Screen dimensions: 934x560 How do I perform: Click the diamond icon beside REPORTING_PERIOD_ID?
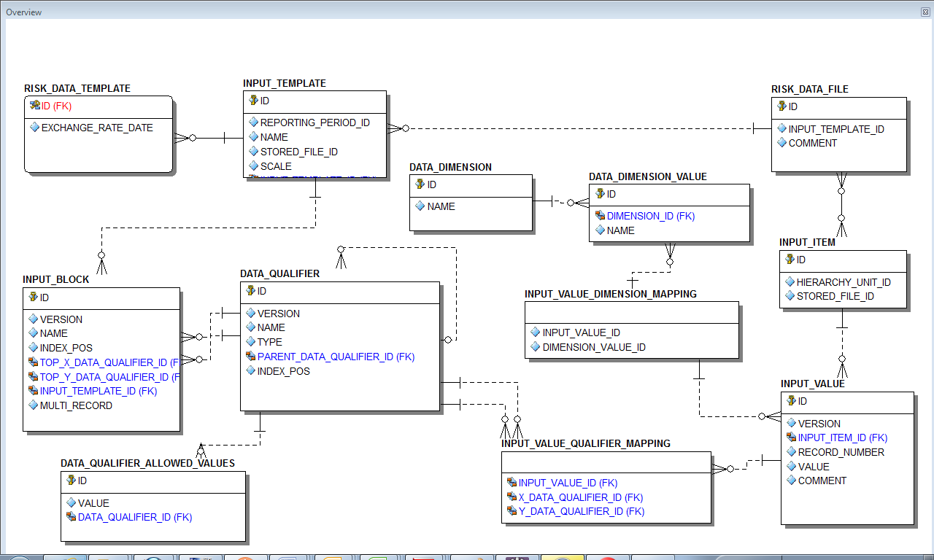tap(253, 122)
